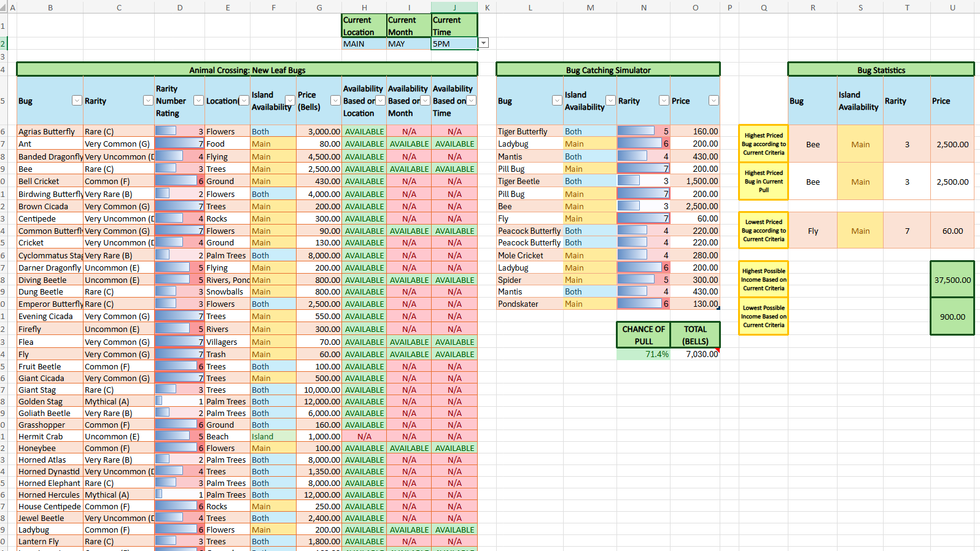Image resolution: width=980 pixels, height=551 pixels.
Task: Click the select-all corner triangle
Action: [x=3, y=8]
